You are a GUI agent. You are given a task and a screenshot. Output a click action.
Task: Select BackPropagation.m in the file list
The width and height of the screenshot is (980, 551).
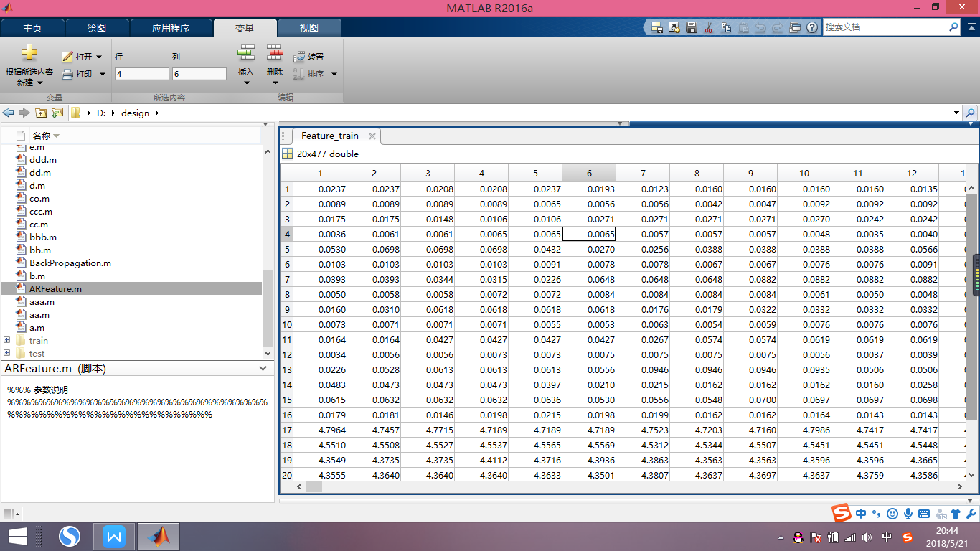70,263
